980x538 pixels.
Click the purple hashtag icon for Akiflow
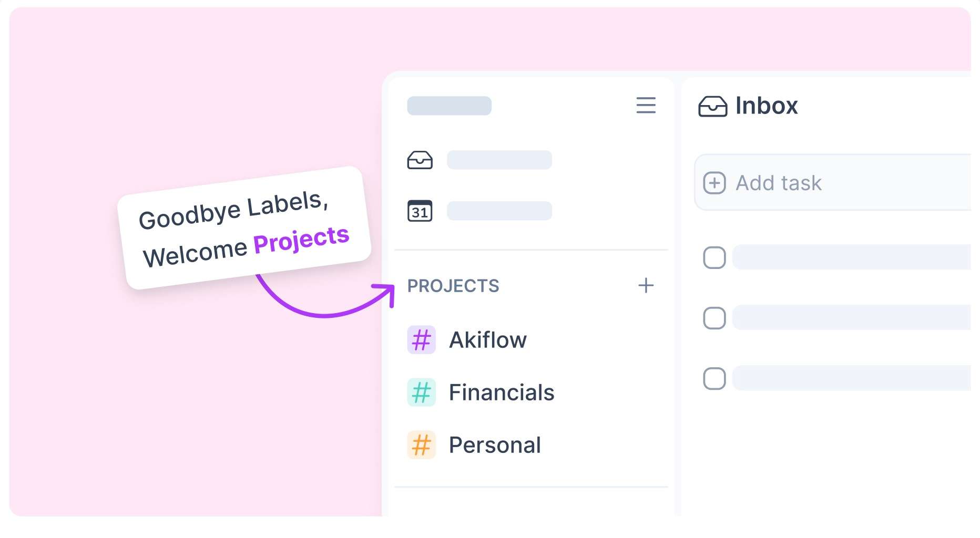[421, 340]
